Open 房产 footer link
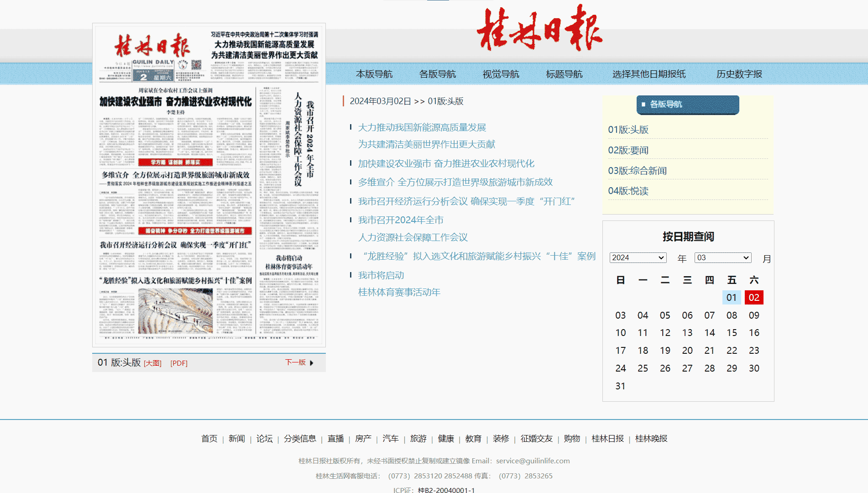The image size is (868, 493). (363, 439)
